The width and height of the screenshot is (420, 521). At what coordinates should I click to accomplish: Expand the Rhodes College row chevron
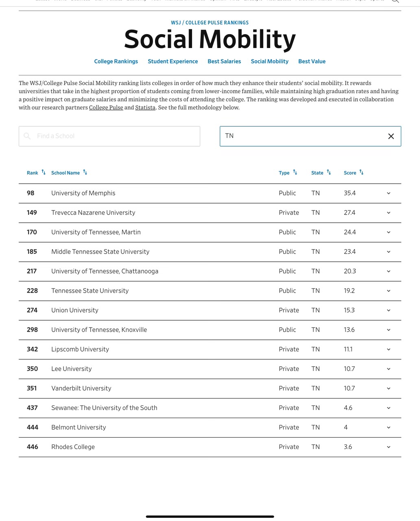[388, 447]
